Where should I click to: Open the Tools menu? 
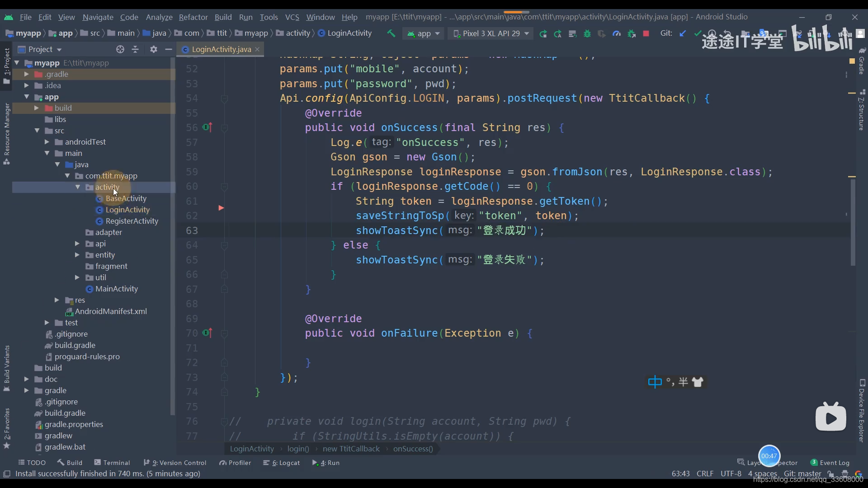269,17
